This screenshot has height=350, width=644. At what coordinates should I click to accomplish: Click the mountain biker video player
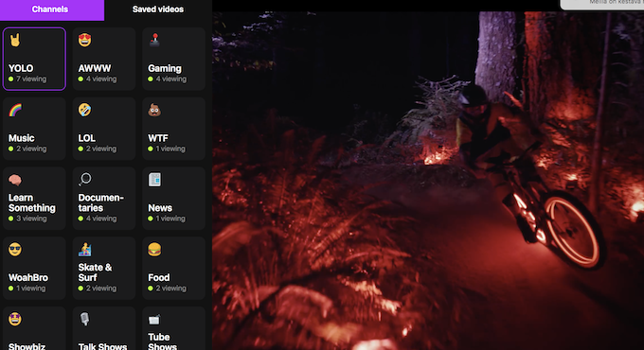pos(428,181)
